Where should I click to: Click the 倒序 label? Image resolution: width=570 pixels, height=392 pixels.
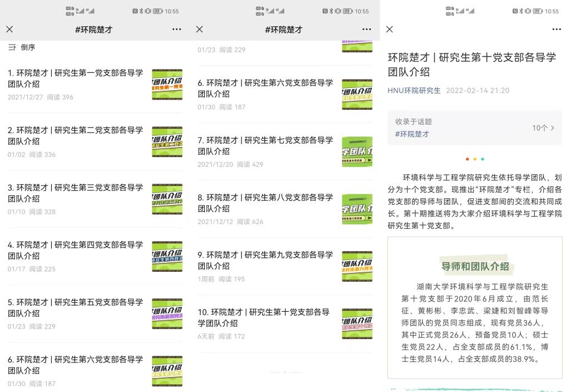pos(28,47)
